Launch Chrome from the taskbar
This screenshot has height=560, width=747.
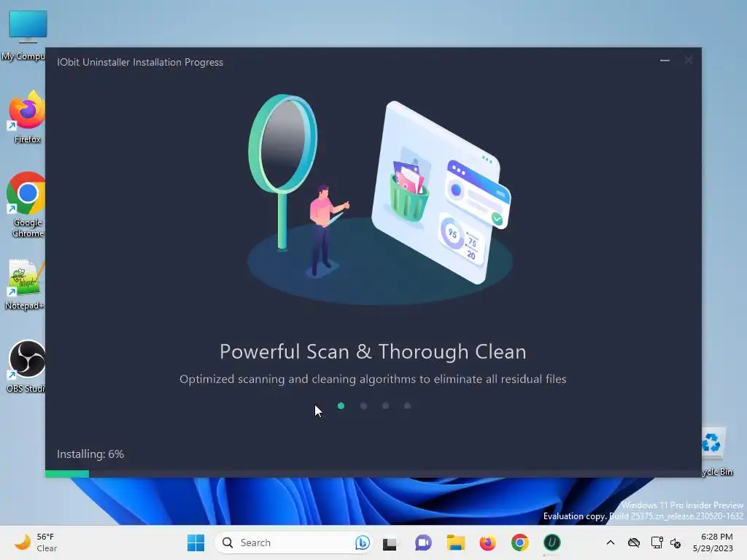pyautogui.click(x=519, y=542)
